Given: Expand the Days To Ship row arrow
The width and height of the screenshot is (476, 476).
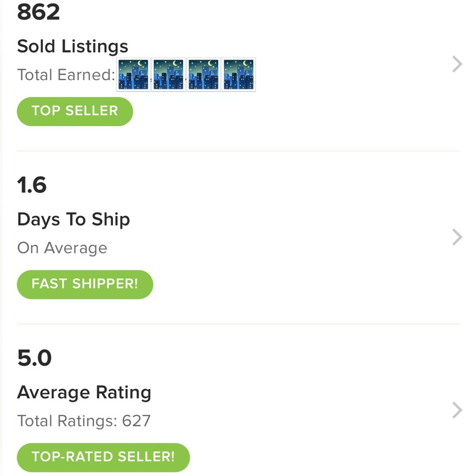Looking at the screenshot, I should coord(457,237).
